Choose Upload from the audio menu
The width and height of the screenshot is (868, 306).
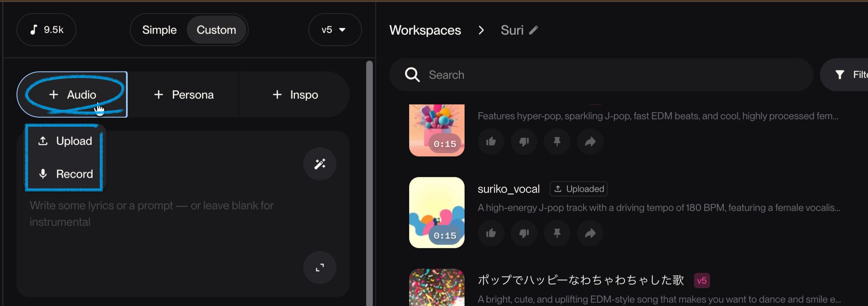pyautogui.click(x=66, y=141)
